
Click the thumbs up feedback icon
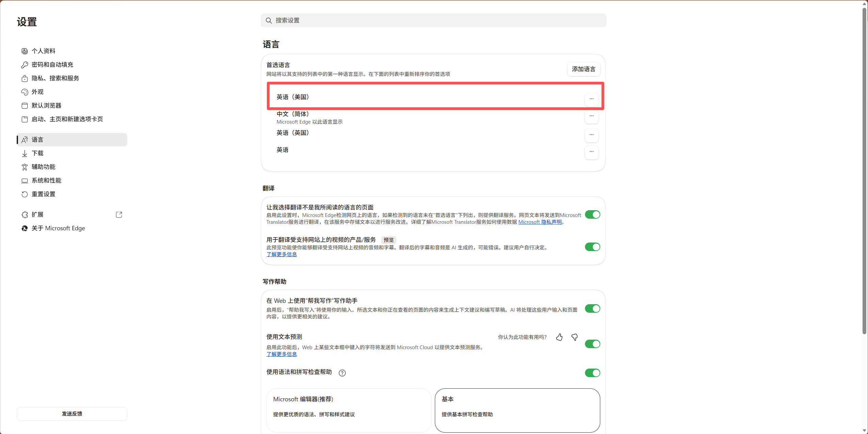(559, 337)
